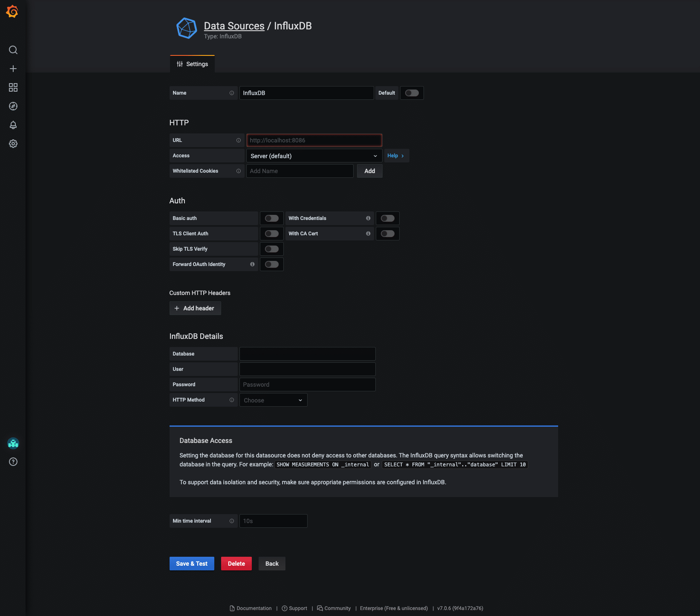
Task: Open the HTTP Method dropdown
Action: pos(273,400)
